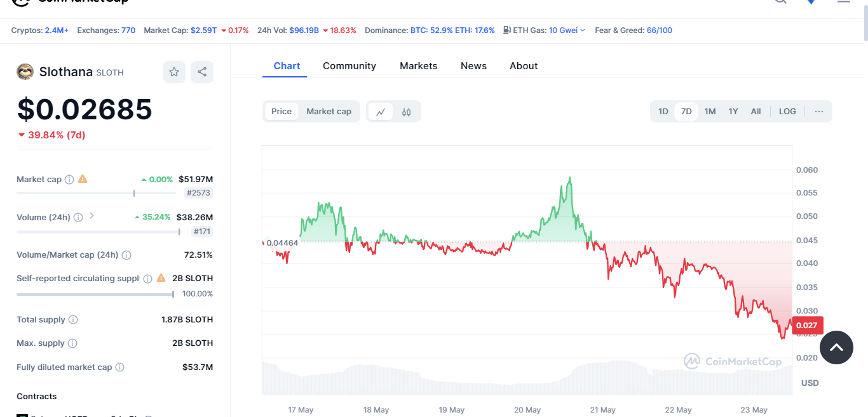
Task: Select the 1Y time range
Action: pos(733,111)
